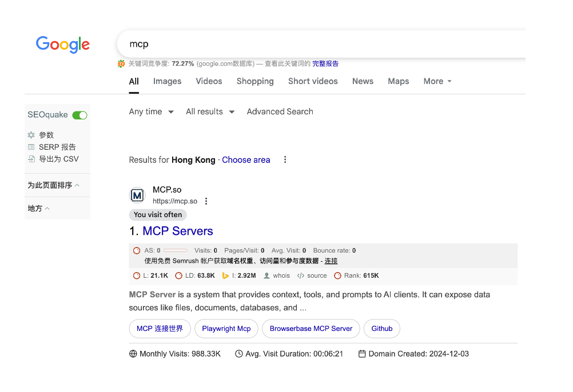Screen dimensions: 573x392
Task: Click the MCP.so site favicon
Action: pos(137,195)
